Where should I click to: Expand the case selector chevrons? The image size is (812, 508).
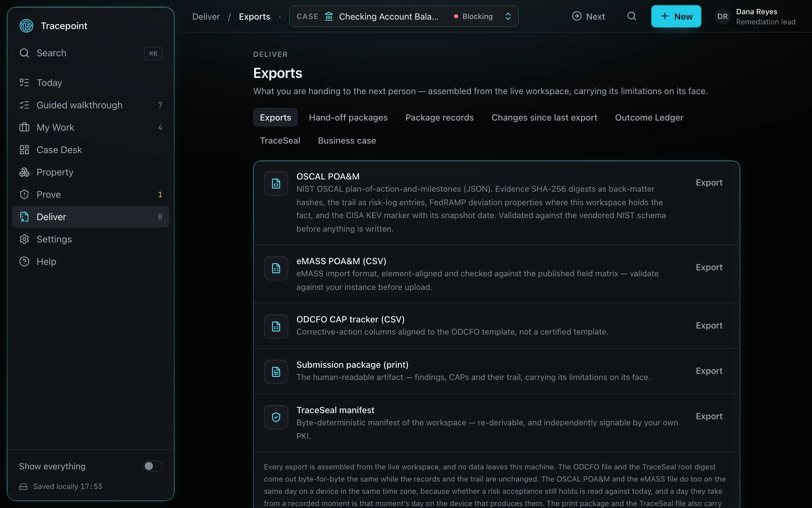pos(508,16)
